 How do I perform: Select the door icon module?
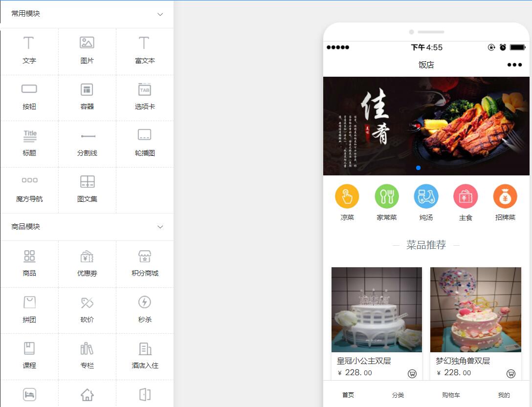(145, 394)
